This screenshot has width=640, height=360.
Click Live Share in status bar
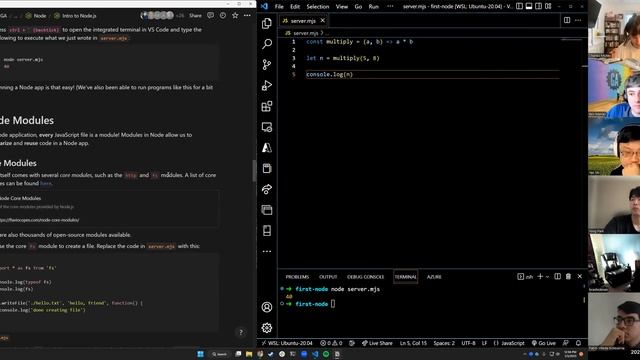point(377,343)
